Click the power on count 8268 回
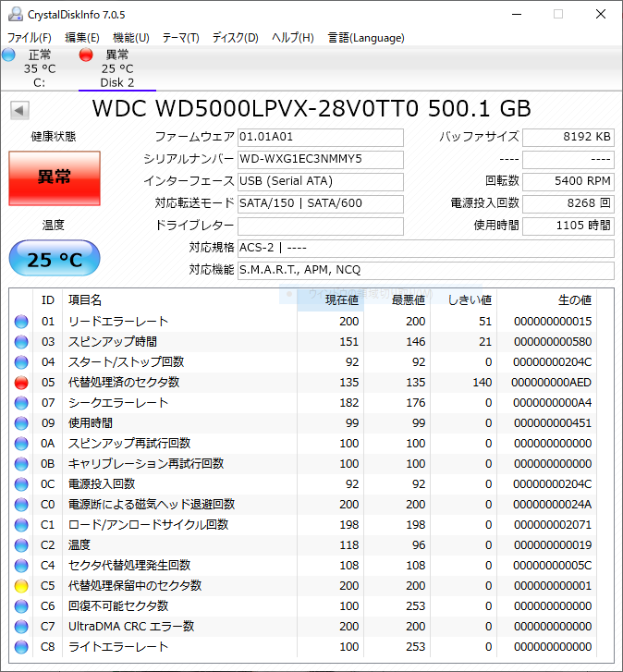623x672 pixels. coord(568,203)
